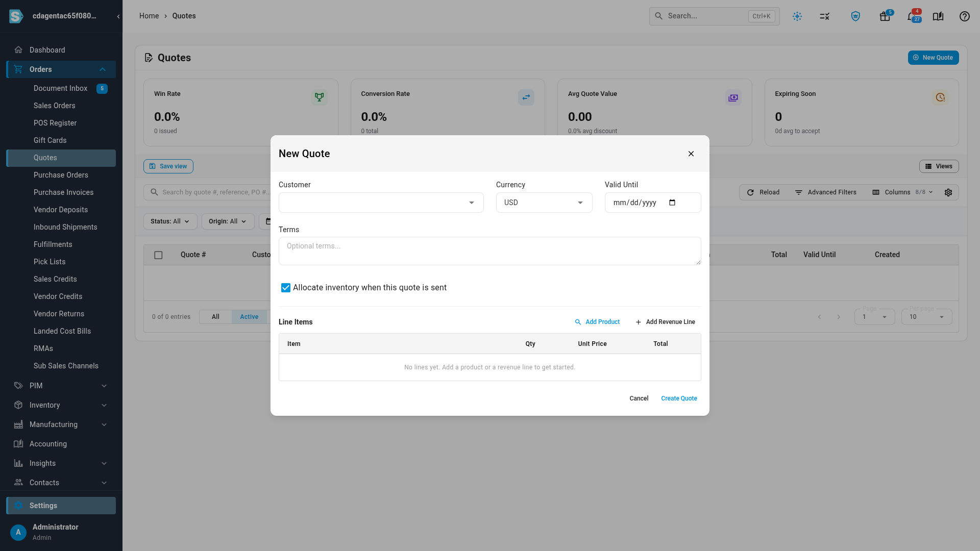Click the Administrator avatar
The image size is (980, 551).
point(18,532)
